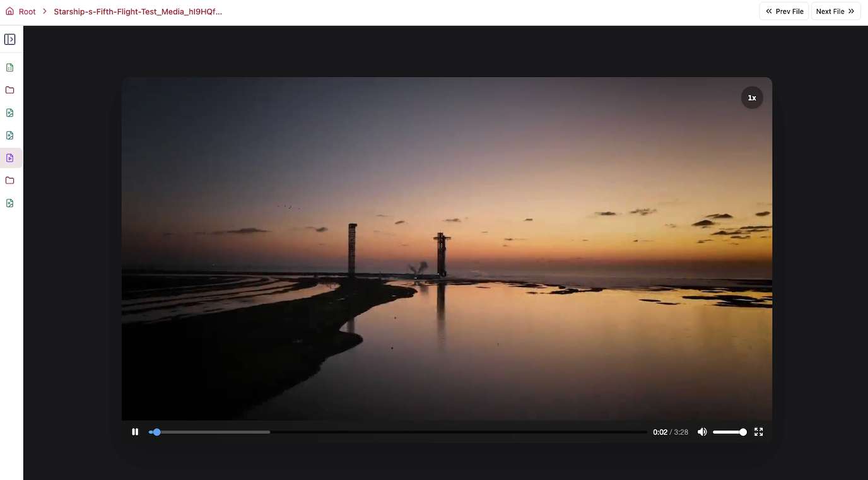Open the upper red folder icon in sidebar

click(x=10, y=90)
